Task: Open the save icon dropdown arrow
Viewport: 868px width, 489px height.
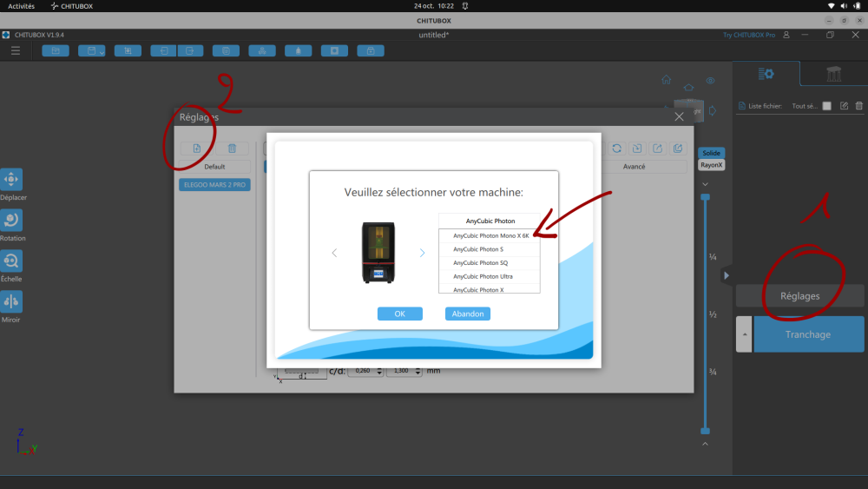Action: (x=102, y=53)
